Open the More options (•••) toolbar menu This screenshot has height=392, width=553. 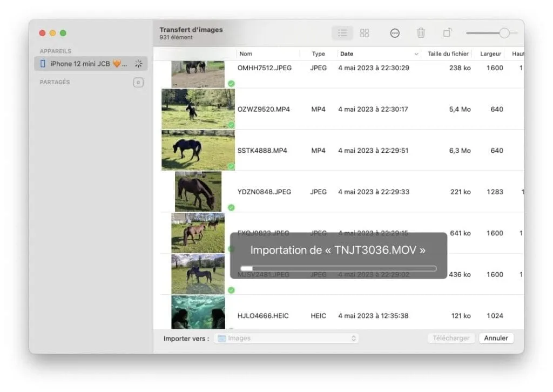(x=395, y=33)
